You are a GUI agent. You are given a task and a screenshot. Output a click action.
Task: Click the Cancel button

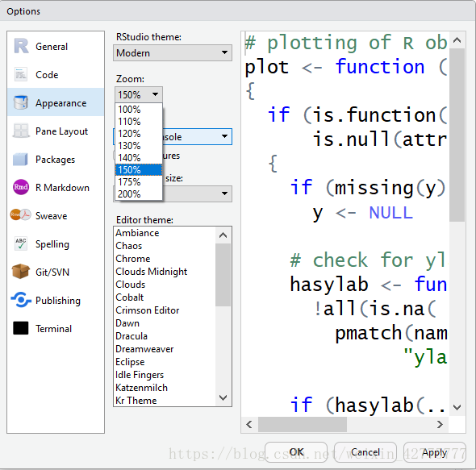(365, 451)
